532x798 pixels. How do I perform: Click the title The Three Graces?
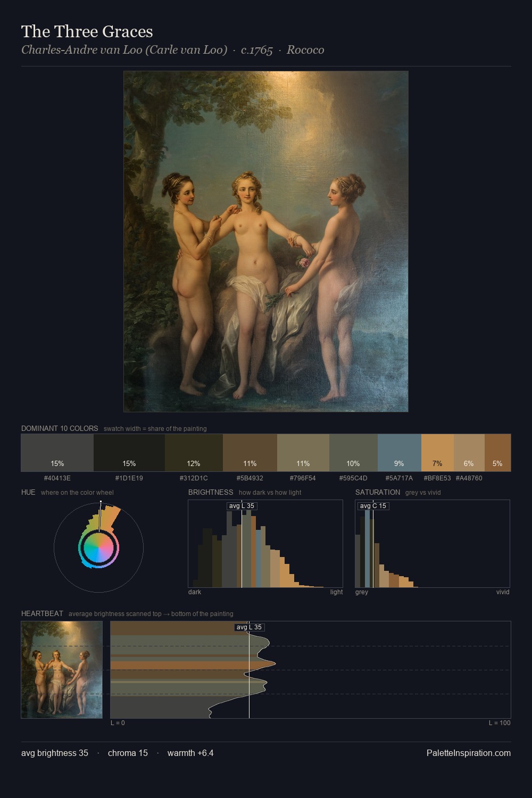(87, 32)
